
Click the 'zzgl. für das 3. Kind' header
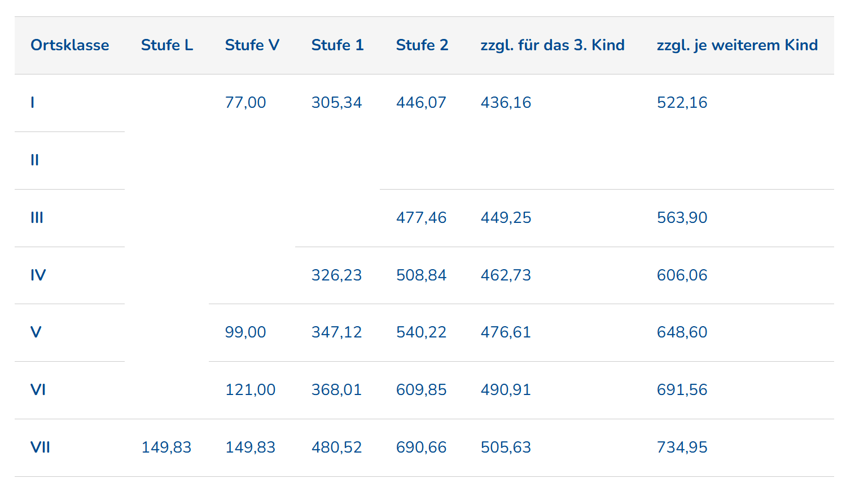553,45
